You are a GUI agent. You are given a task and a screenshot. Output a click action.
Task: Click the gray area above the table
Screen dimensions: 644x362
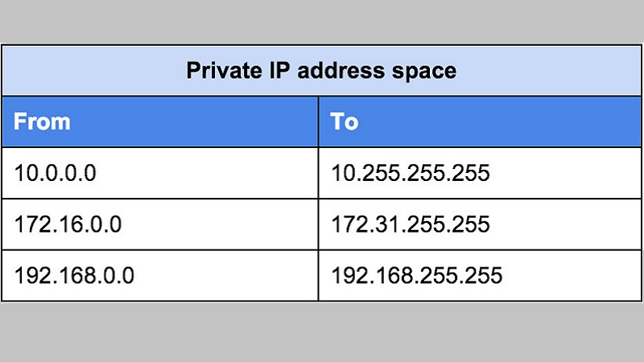(x=322, y=22)
